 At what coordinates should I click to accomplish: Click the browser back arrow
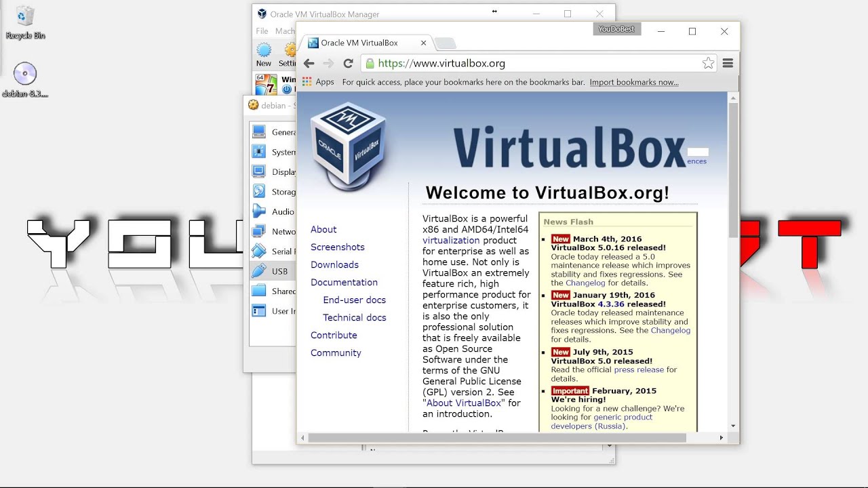point(309,63)
